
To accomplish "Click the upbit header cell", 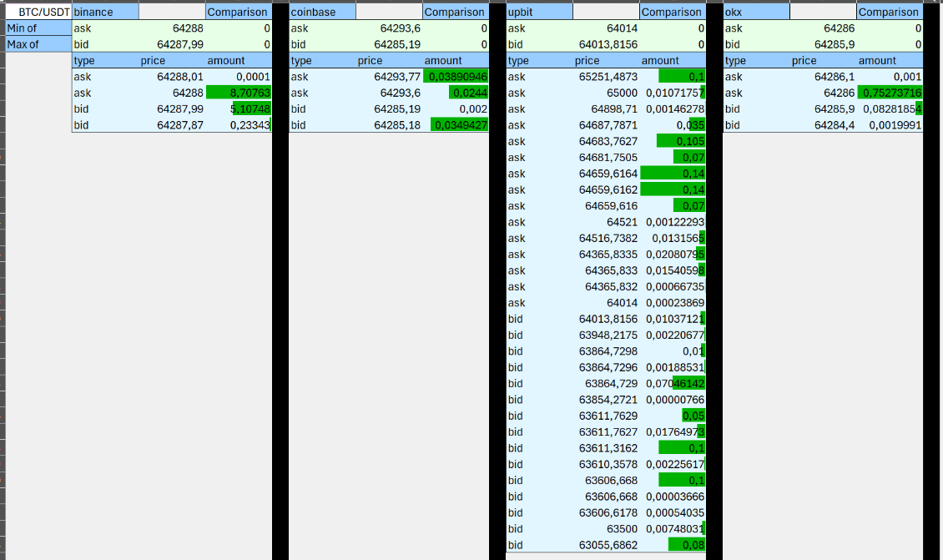I will [x=539, y=12].
